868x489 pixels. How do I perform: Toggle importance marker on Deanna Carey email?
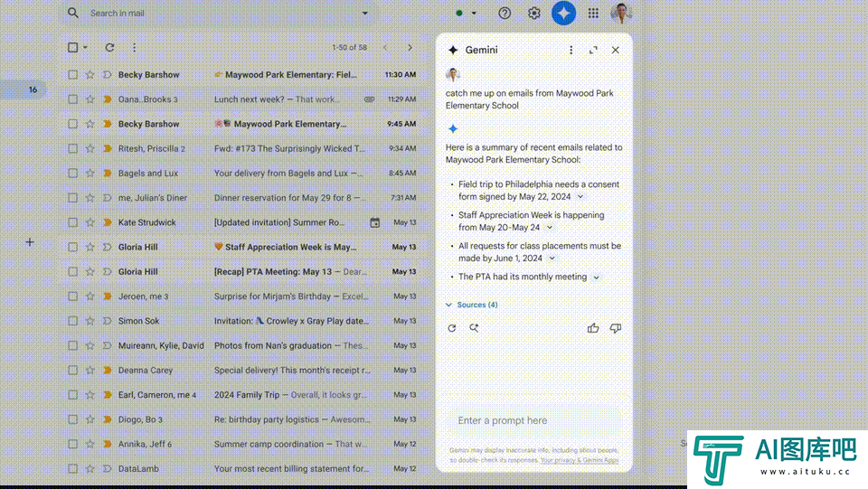coord(108,370)
